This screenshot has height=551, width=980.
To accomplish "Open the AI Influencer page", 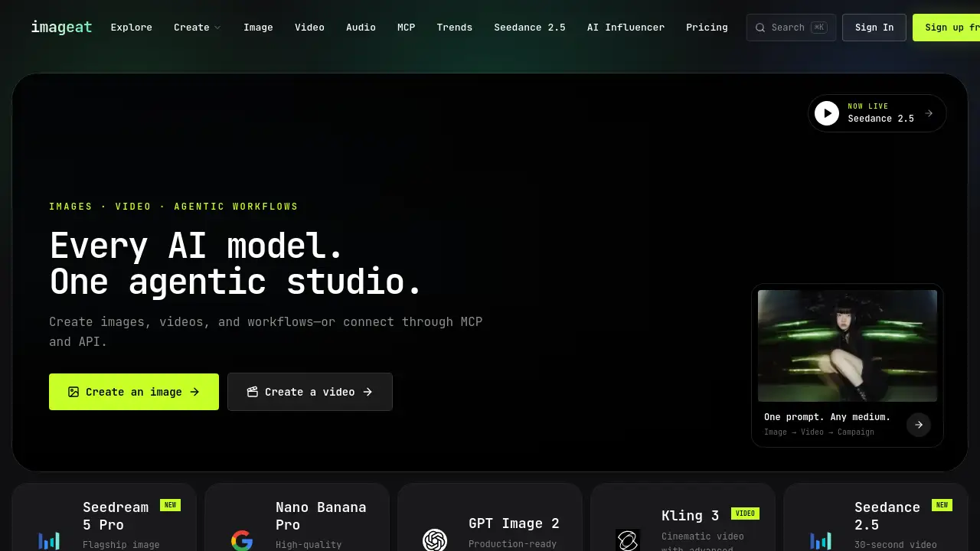I will (626, 28).
